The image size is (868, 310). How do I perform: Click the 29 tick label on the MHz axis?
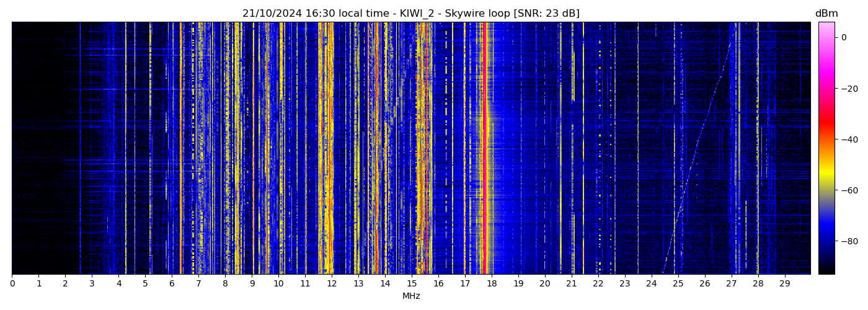click(784, 284)
